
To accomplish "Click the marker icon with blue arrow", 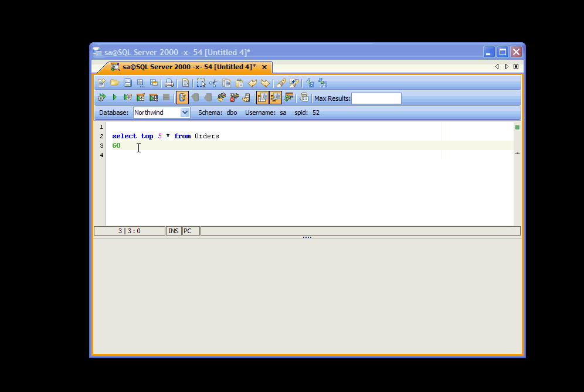I will [294, 83].
